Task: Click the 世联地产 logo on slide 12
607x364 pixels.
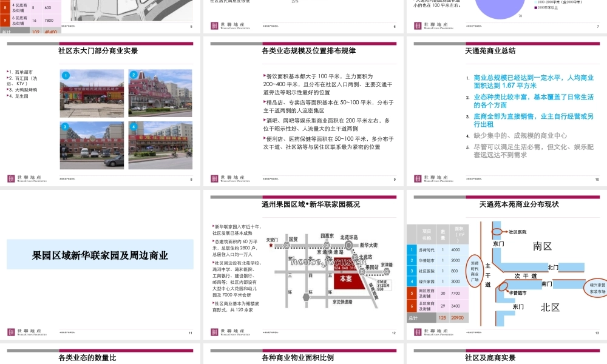Action: point(230,332)
